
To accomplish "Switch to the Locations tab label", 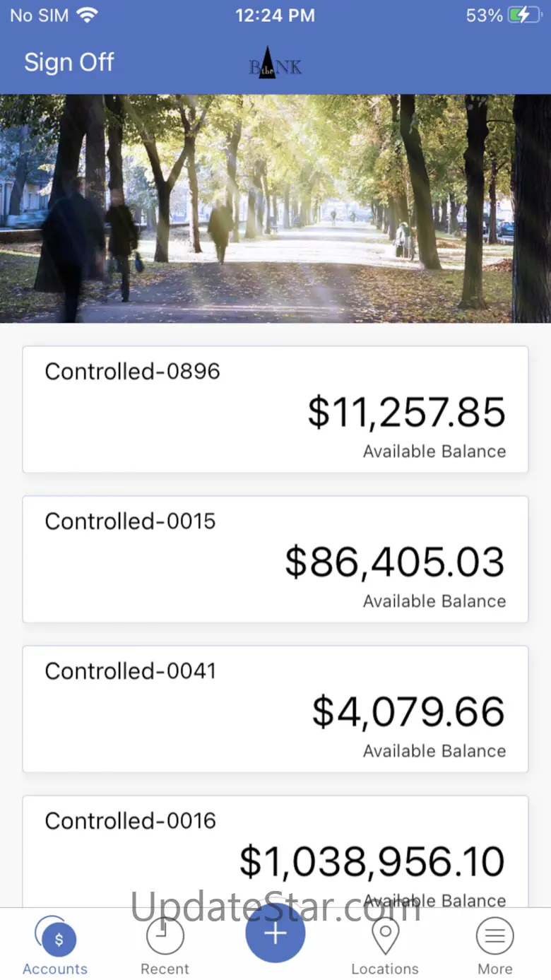I will 385,969.
